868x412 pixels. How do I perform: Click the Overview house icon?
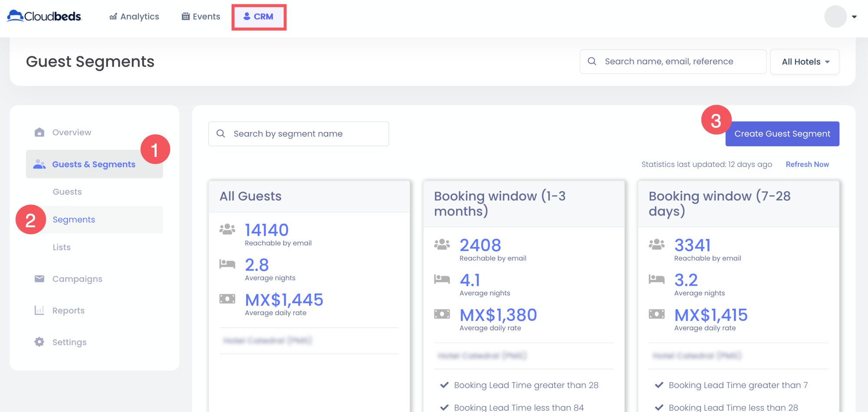coord(39,132)
